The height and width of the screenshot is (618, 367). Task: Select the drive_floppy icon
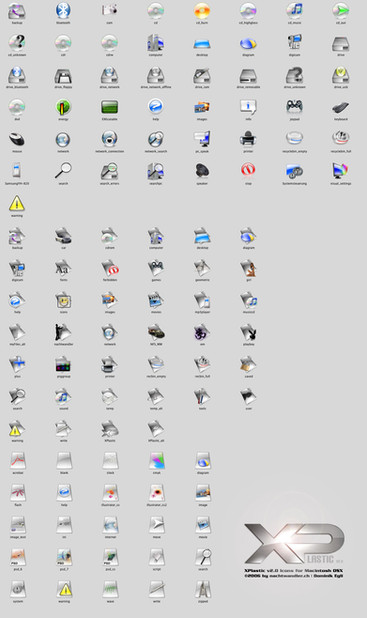click(63, 75)
